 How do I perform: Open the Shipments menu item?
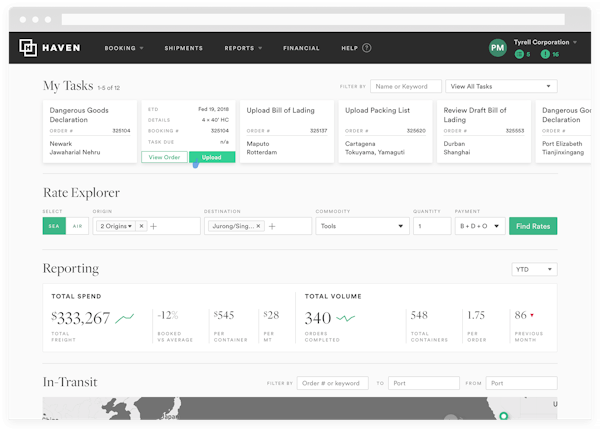[183, 48]
